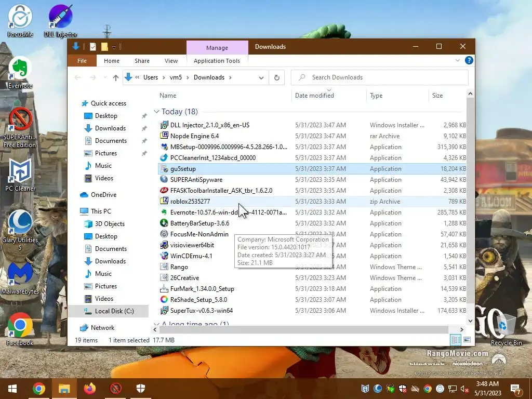Viewport: 532px width, 399px height.
Task: Select the WinCDEmu-4.1 file
Action: (191, 256)
